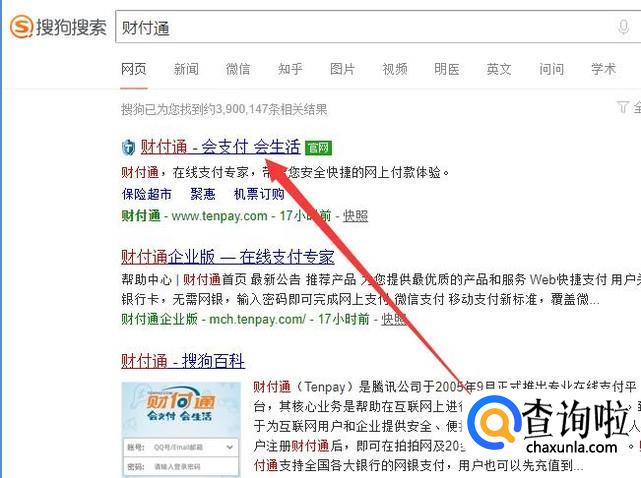Expand the account dropdown in the thumbnail

tap(230, 447)
